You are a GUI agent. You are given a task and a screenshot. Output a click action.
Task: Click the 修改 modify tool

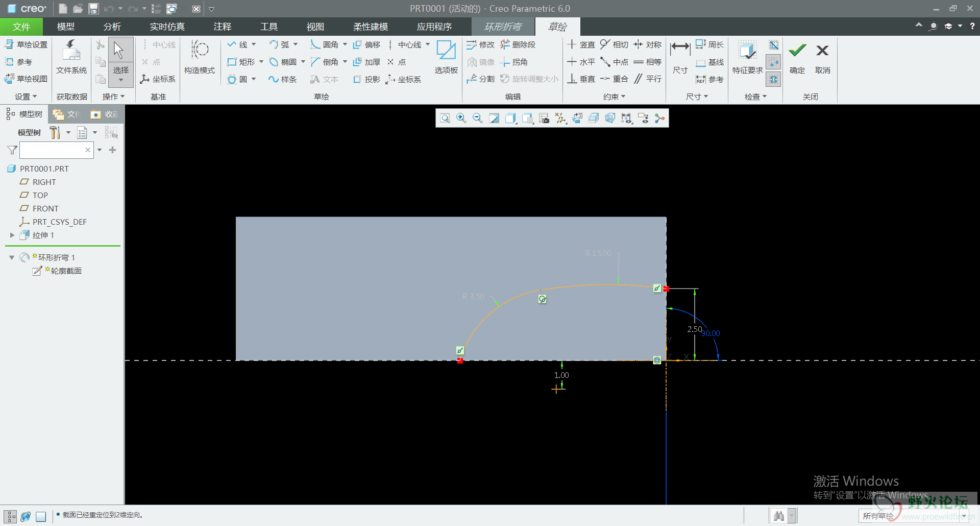[x=480, y=45]
